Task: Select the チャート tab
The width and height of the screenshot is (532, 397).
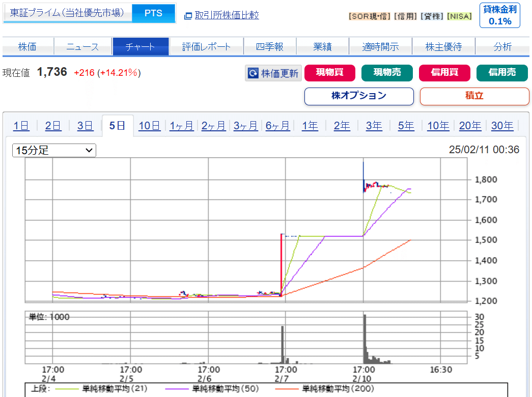Action: [141, 46]
